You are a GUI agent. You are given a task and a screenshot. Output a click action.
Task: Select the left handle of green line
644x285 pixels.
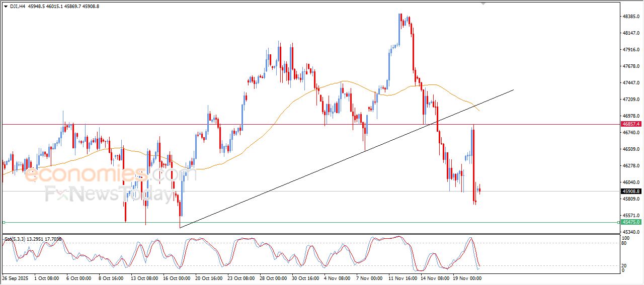click(x=4, y=222)
